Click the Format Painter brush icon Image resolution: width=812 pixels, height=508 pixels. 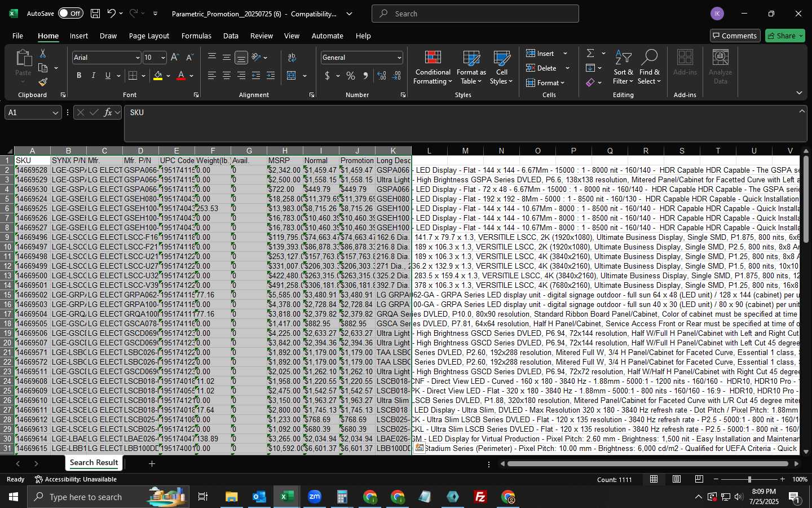tap(43, 82)
